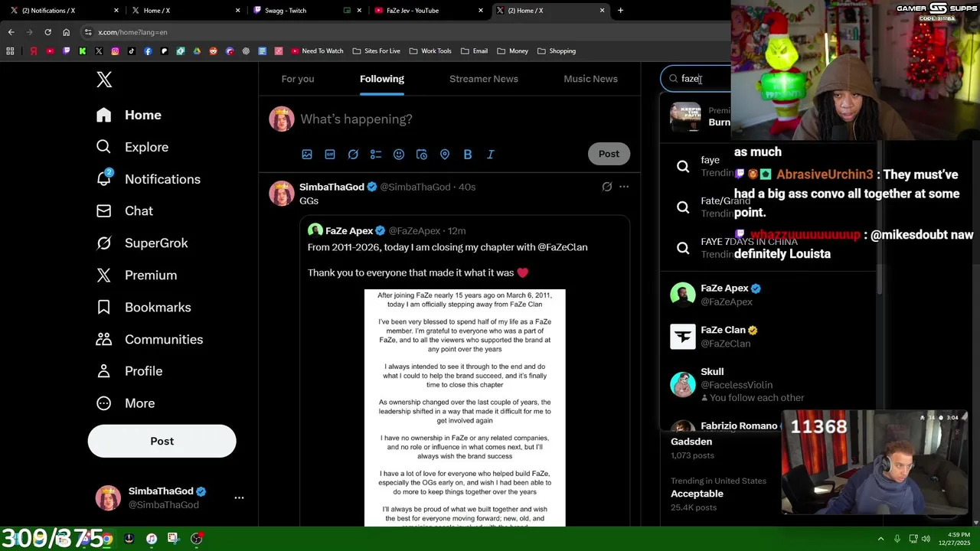Toggle italic text formatting in composer
The image size is (980, 551).
click(491, 155)
